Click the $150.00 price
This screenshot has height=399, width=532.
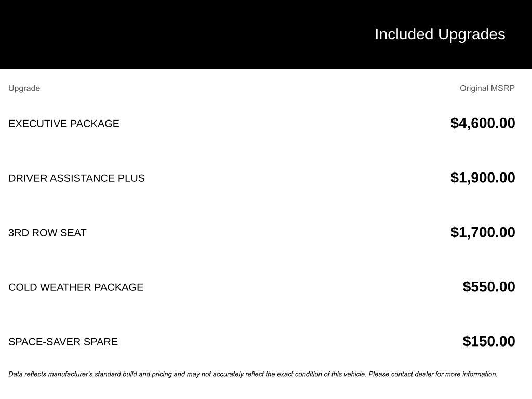tap(489, 341)
